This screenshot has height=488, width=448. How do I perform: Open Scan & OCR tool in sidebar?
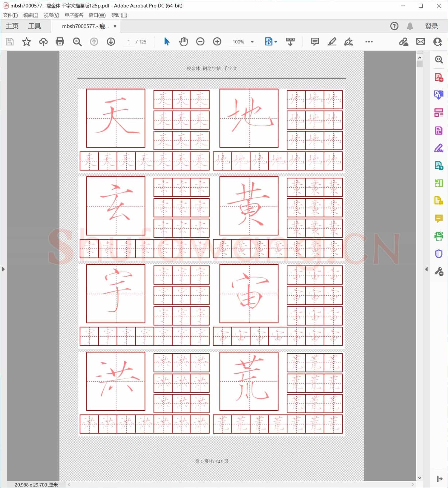pyautogui.click(x=439, y=236)
